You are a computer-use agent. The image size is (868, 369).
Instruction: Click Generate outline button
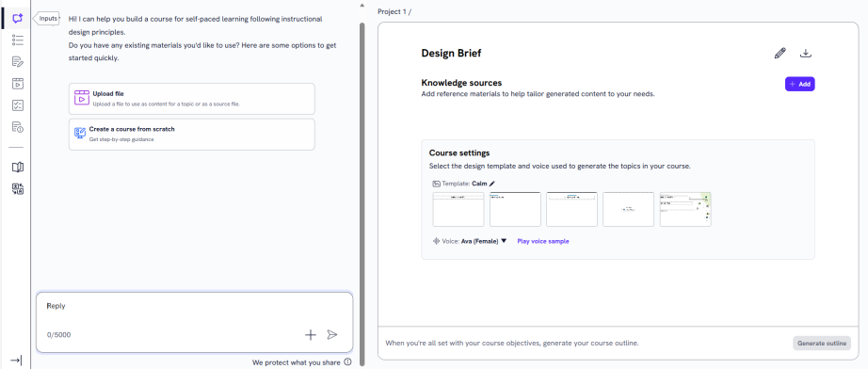[822, 343]
